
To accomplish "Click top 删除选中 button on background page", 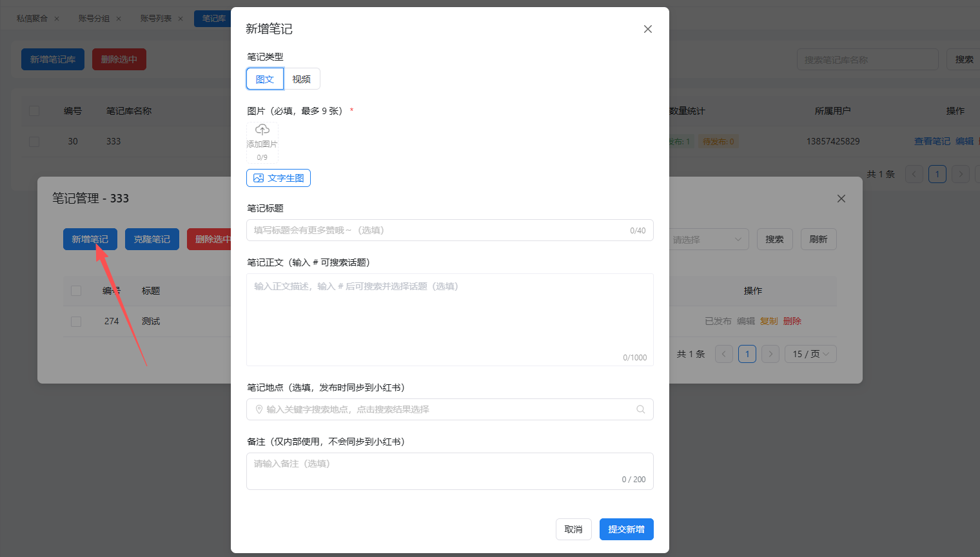I will pos(119,59).
